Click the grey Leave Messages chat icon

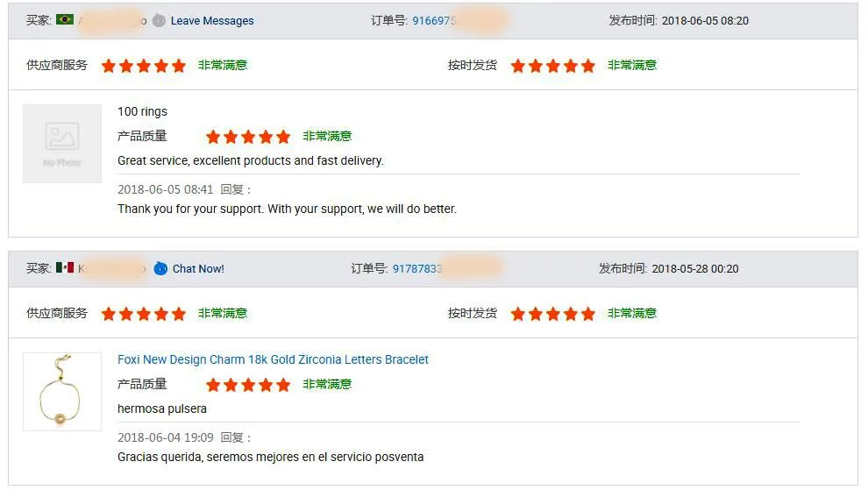coord(159,20)
